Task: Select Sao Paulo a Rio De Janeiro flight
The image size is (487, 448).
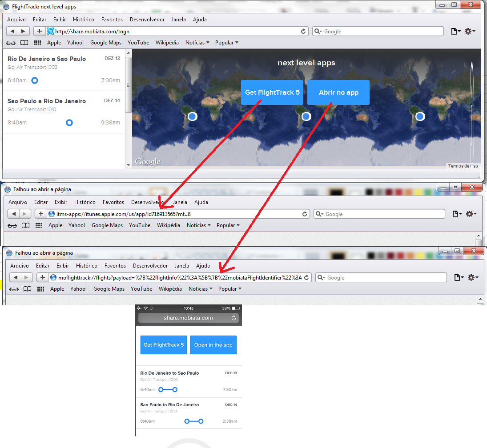Action: (64, 112)
